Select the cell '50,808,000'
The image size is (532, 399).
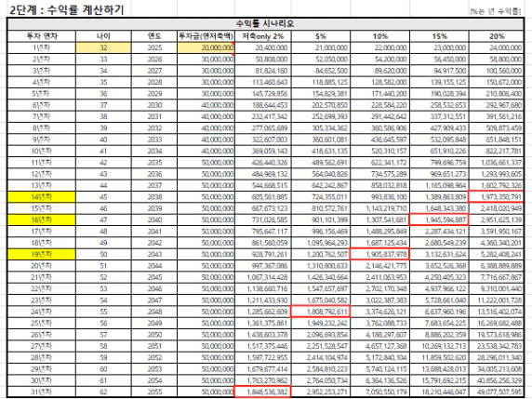(263, 59)
